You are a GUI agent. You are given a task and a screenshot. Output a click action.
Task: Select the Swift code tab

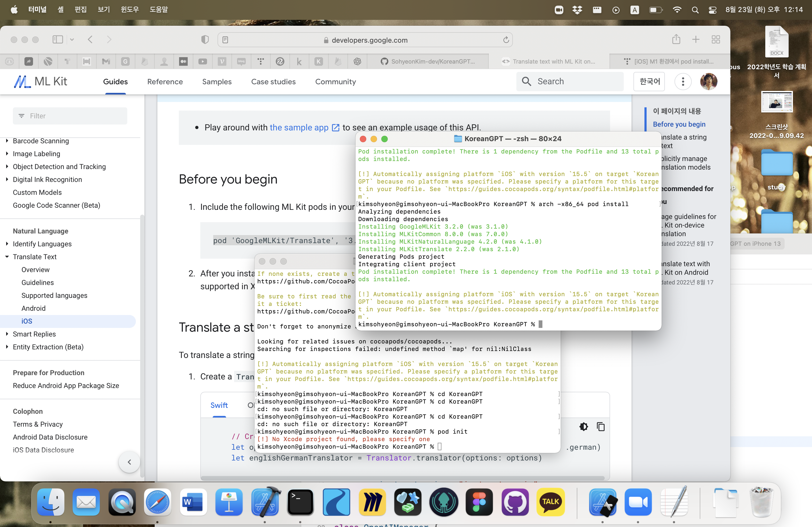pos(219,405)
